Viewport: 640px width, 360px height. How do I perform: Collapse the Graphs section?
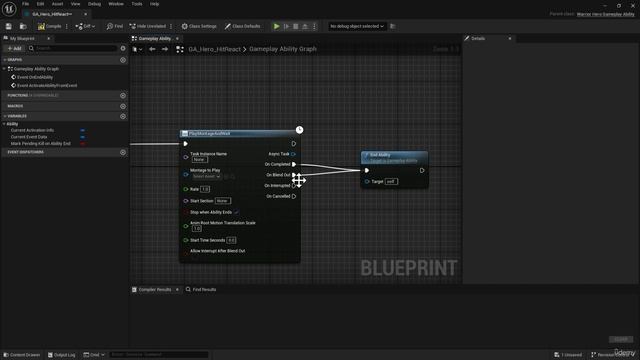click(x=5, y=60)
